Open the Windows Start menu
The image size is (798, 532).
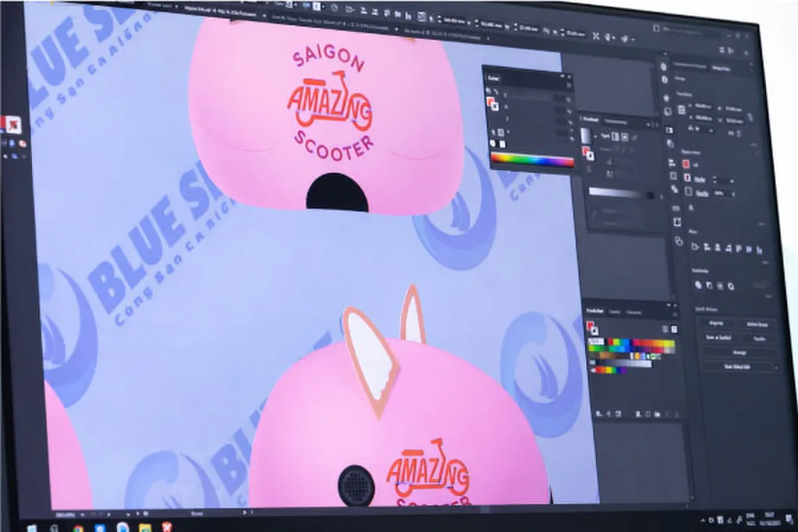click(x=31, y=528)
